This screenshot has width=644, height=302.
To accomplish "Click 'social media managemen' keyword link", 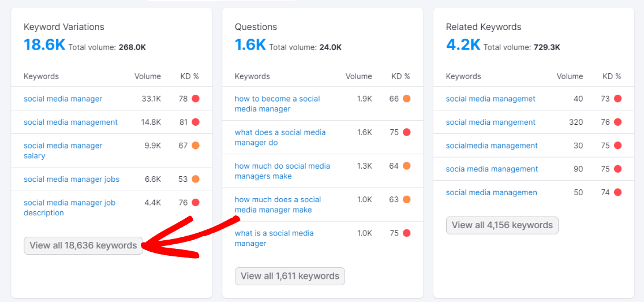I will (491, 192).
